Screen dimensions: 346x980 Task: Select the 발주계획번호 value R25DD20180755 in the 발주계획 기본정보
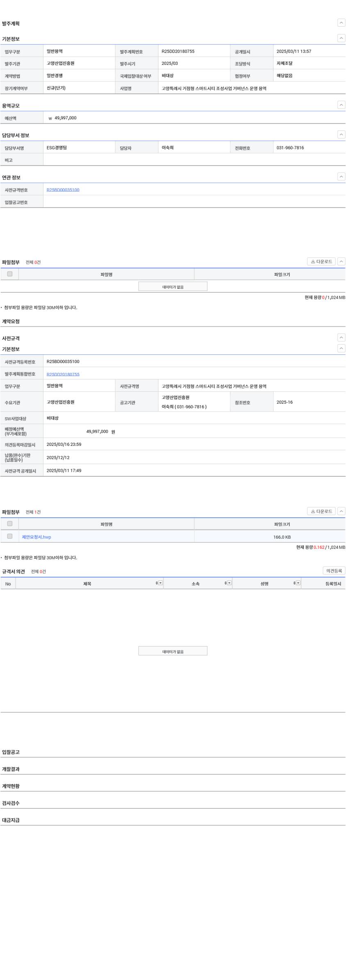[x=178, y=51]
